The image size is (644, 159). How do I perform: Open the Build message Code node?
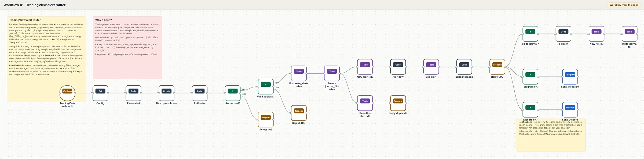point(464,67)
